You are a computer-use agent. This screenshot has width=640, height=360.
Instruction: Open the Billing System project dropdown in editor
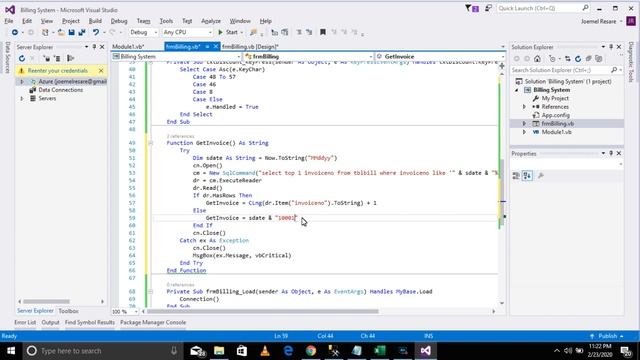[x=177, y=56]
